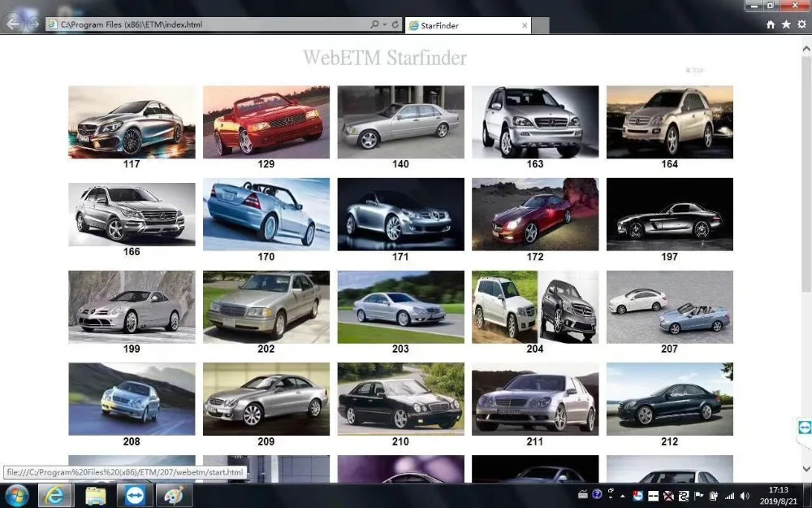Close the StarFinder tab

pyautogui.click(x=524, y=25)
